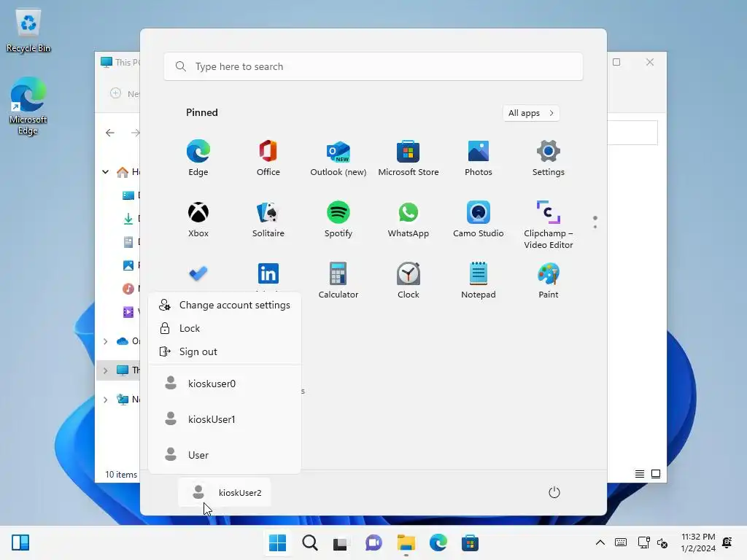Screen dimensions: 747x560
Task: Click Back arrow in File Explorer
Action: [110, 133]
